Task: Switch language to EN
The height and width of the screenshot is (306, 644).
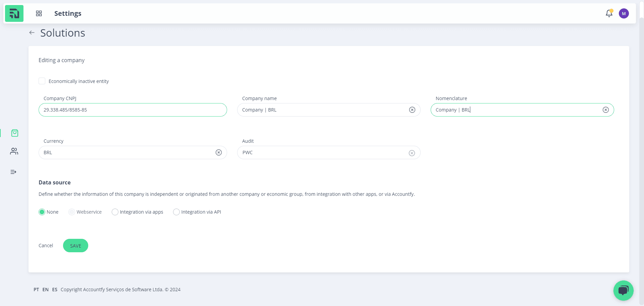Action: click(x=46, y=290)
